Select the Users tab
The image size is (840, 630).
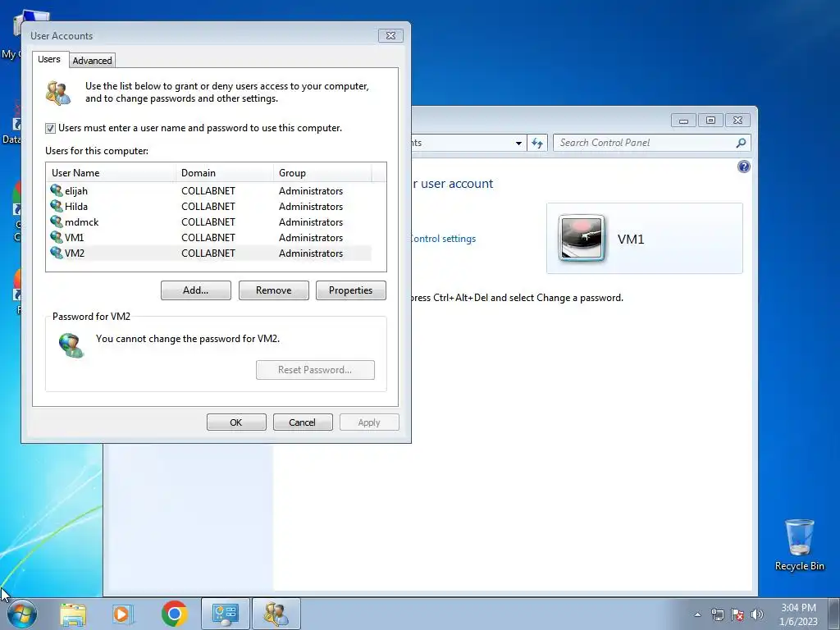tap(48, 59)
